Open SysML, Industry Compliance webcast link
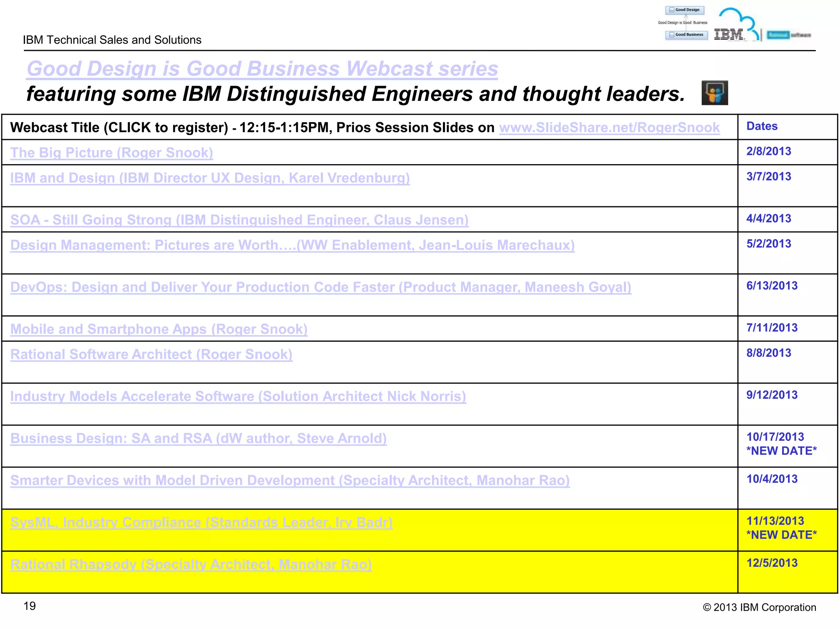Image resolution: width=840 pixels, height=630 pixels. (201, 522)
